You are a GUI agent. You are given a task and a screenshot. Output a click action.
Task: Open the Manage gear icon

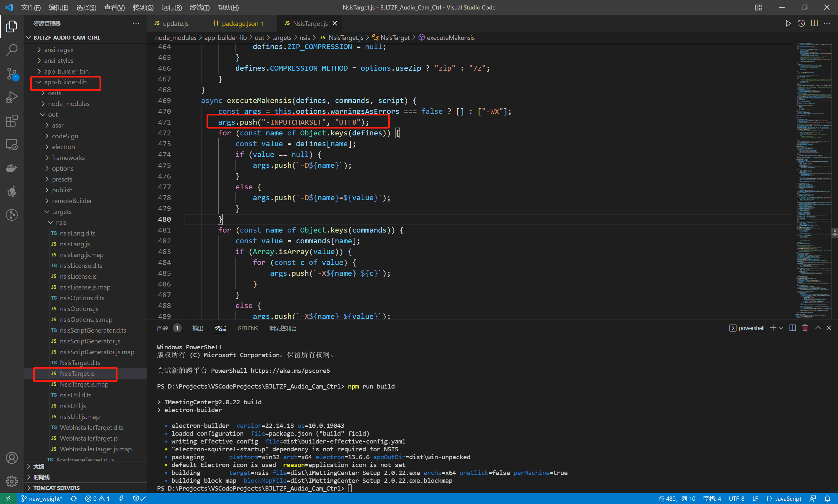[x=11, y=481]
